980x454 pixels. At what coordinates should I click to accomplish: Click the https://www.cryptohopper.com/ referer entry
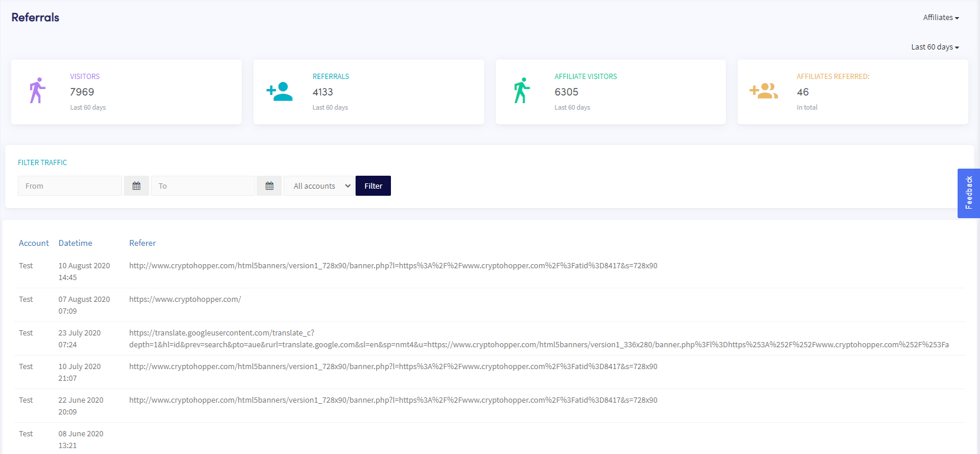(x=185, y=300)
